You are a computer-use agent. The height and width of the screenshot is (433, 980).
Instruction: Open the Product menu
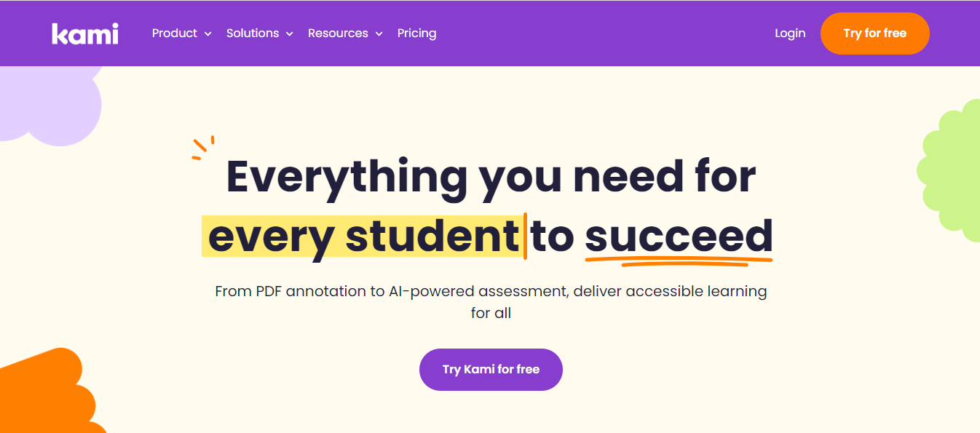pyautogui.click(x=175, y=33)
